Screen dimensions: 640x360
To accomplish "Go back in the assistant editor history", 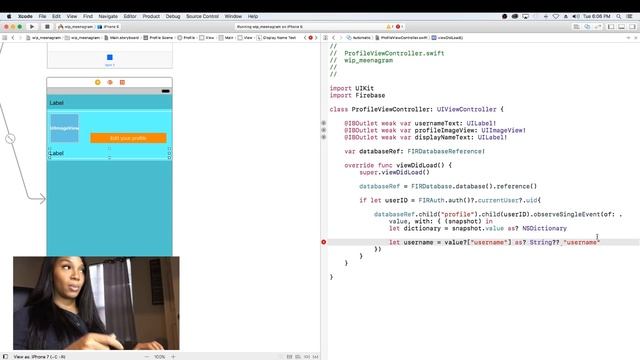I will click(x=333, y=38).
